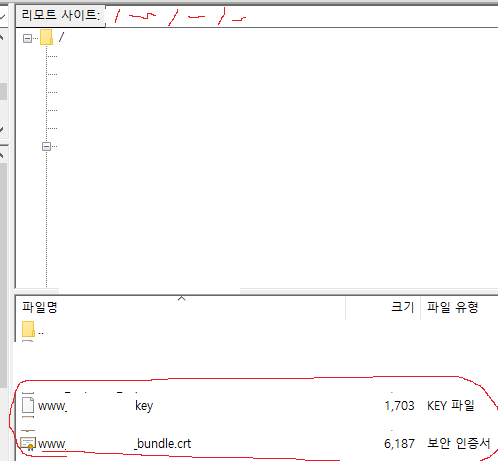Collapse the root "/" folder tree node
This screenshot has height=461, width=498.
click(x=28, y=39)
